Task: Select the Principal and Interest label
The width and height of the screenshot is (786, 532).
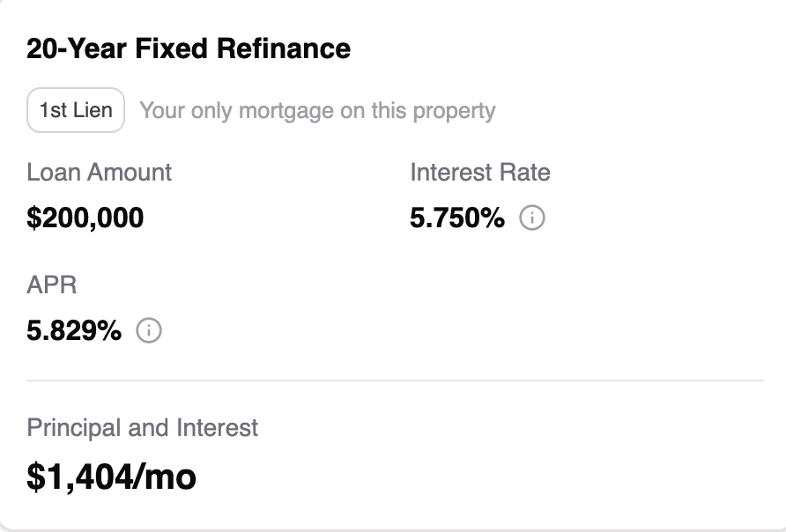Action: 143,428
